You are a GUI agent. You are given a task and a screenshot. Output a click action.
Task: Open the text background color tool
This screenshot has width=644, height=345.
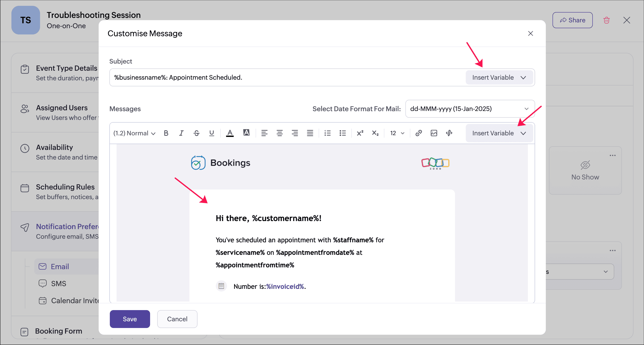[x=246, y=133]
